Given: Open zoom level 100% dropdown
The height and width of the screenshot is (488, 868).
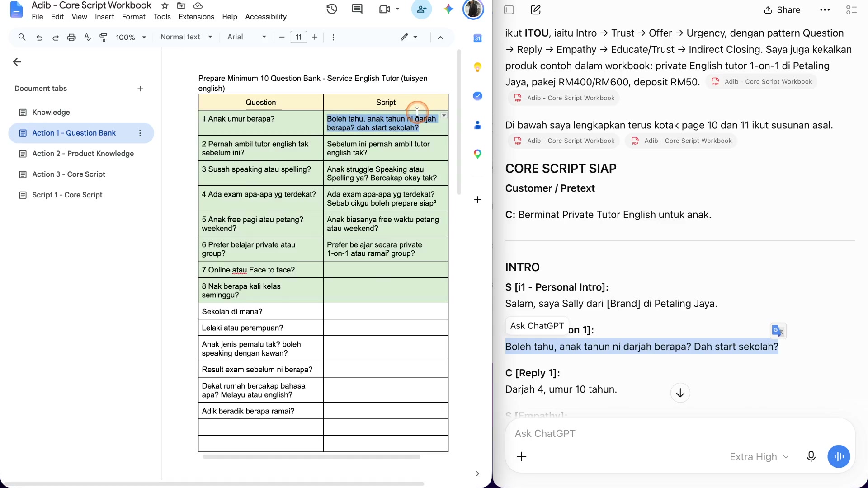Looking at the screenshot, I should point(131,37).
